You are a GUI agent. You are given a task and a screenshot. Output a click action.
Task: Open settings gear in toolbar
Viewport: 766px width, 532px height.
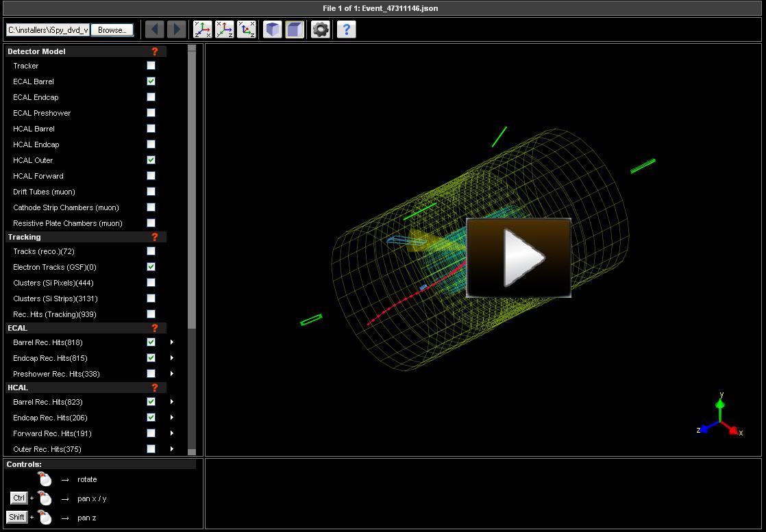320,29
